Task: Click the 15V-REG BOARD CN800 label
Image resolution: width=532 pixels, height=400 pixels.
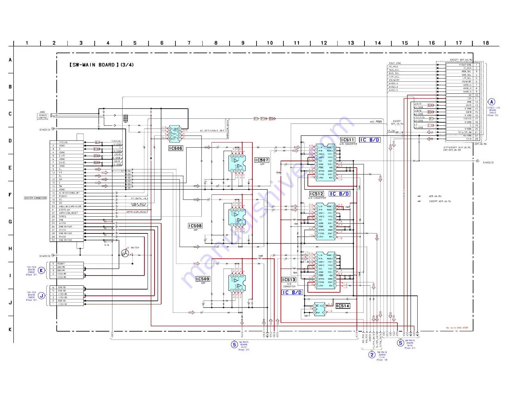Action: pos(31,296)
